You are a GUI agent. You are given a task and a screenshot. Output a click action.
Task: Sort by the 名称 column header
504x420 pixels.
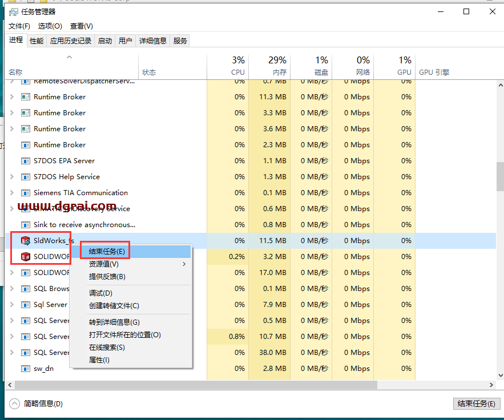(71, 67)
